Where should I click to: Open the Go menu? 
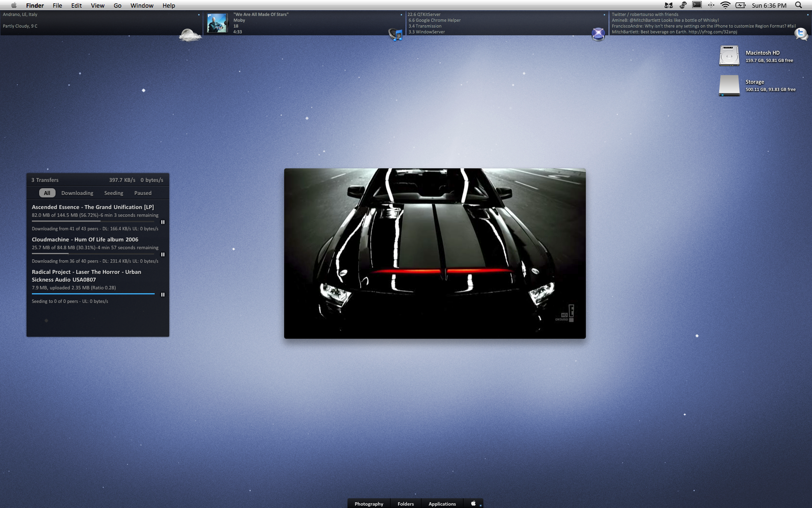click(x=117, y=5)
